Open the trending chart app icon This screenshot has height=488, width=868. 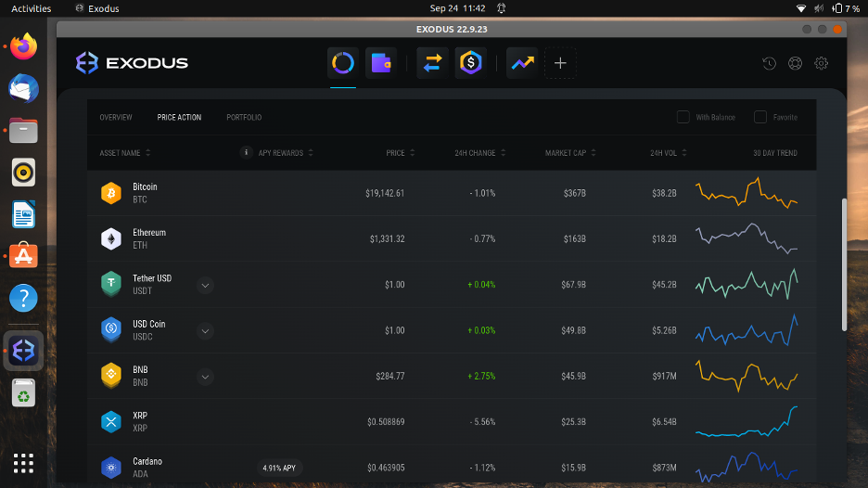522,63
